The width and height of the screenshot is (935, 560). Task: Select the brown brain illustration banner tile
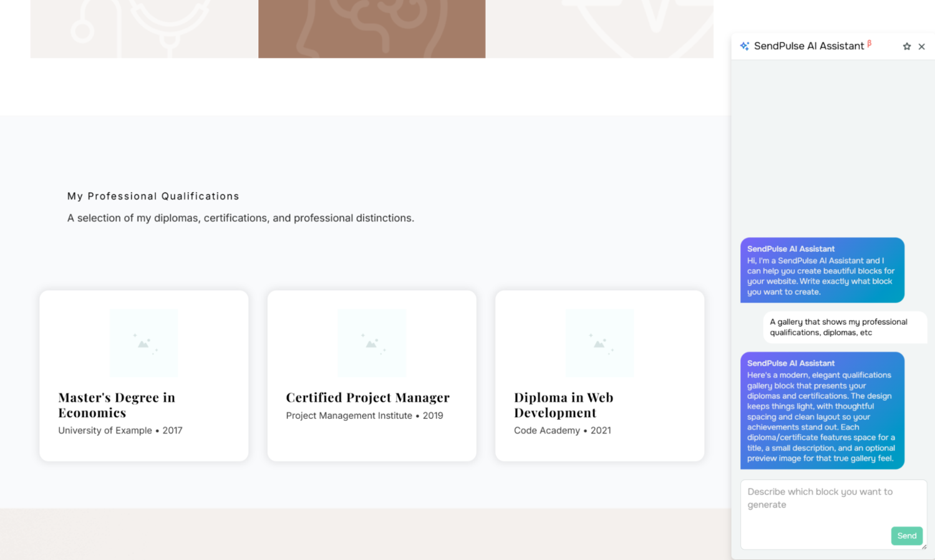pos(371,29)
